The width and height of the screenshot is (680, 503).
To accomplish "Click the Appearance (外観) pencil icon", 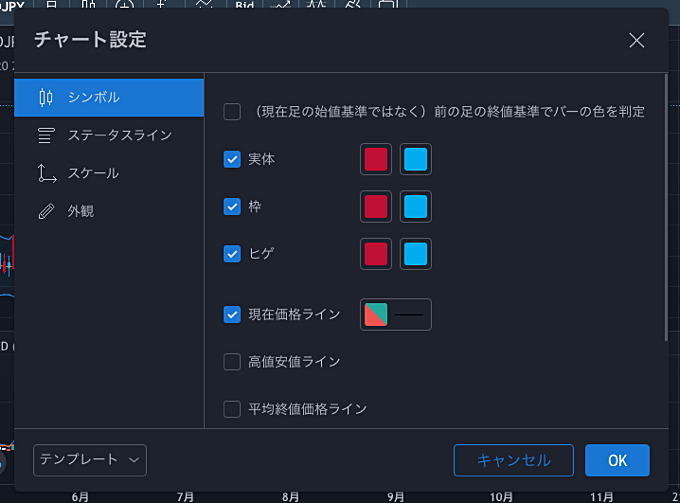I will coord(45,211).
